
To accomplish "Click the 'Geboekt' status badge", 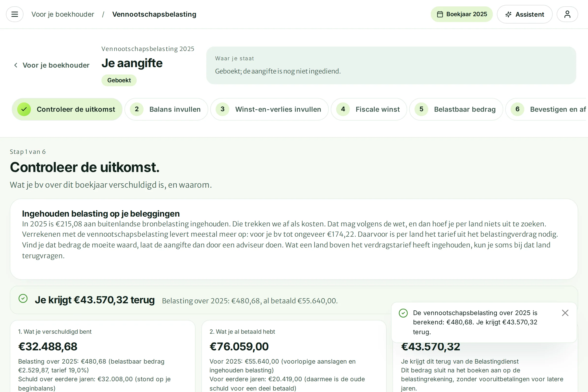I will point(119,80).
